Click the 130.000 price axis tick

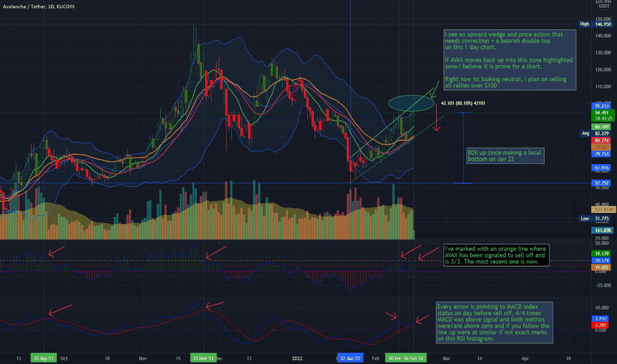click(603, 53)
